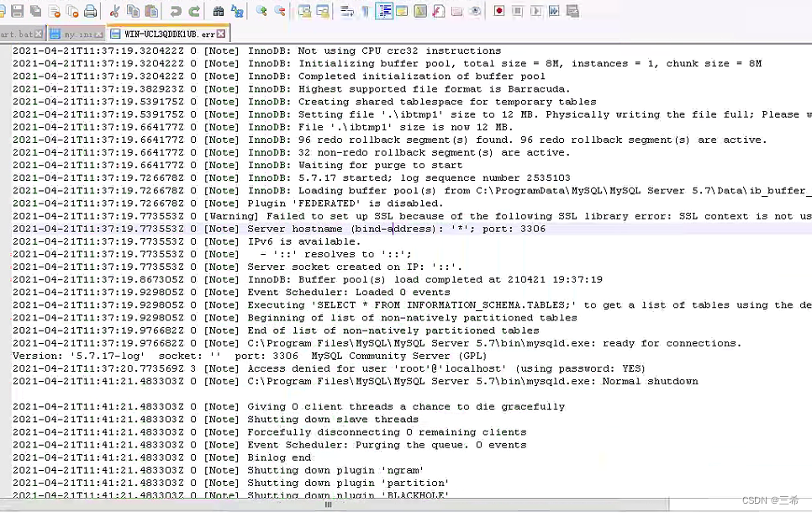Cut selection with the scissors icon
Image resolution: width=812 pixels, height=513 pixels.
pos(114,11)
